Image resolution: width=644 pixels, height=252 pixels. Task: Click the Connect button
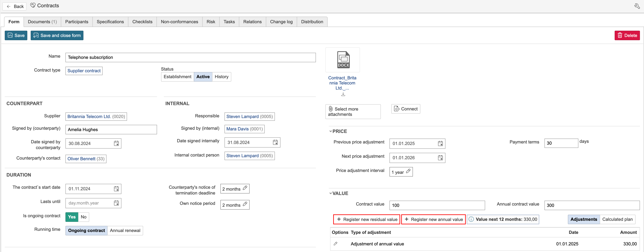(406, 109)
